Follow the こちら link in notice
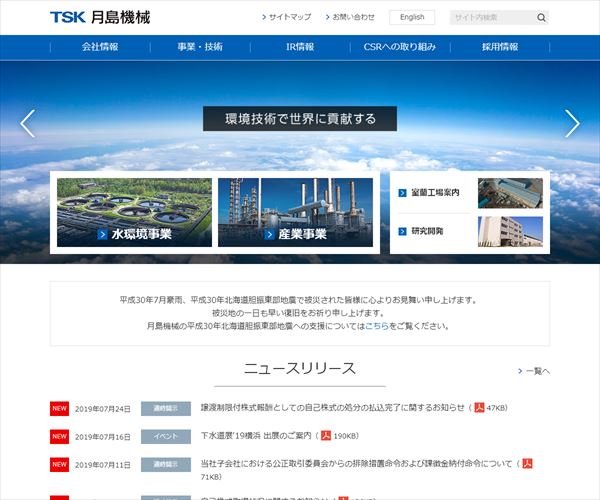 pyautogui.click(x=377, y=326)
